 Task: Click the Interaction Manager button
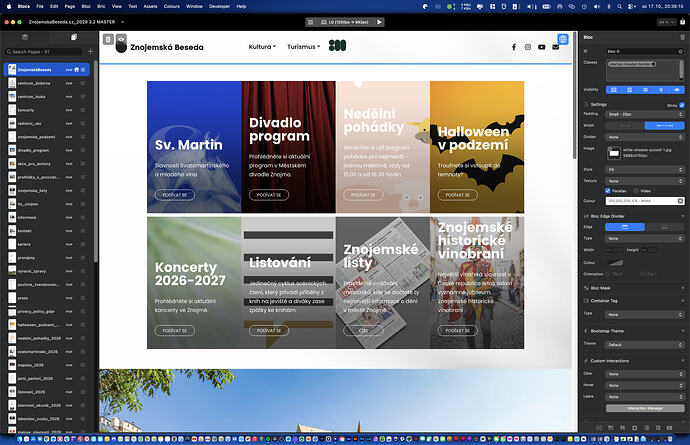(645, 408)
